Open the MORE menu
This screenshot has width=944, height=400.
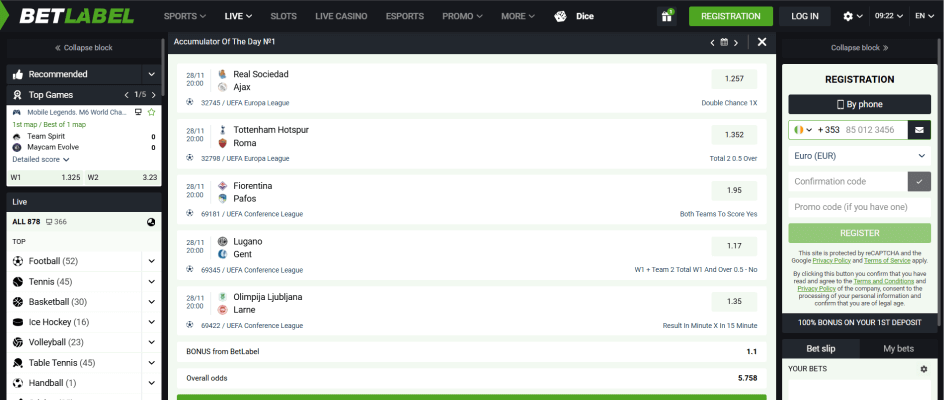518,16
